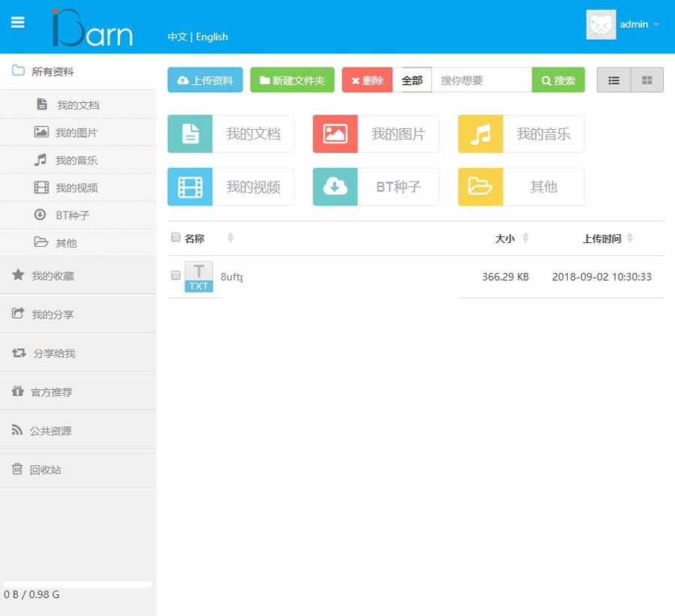Click the 搜你想要 search input field
Image resolution: width=675 pixels, height=616 pixels.
481,80
